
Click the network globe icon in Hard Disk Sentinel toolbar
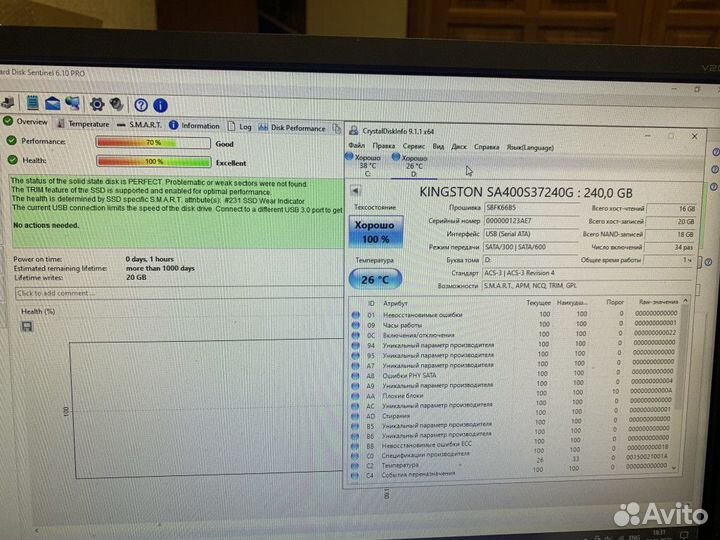pos(73,103)
